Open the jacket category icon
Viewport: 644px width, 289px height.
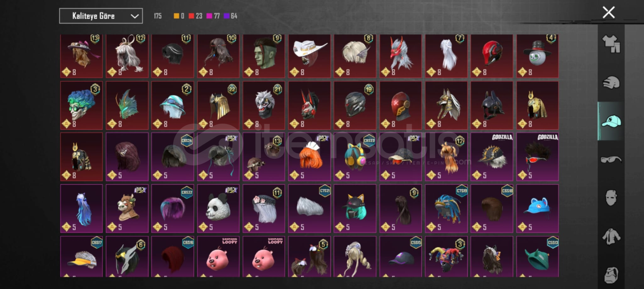coord(611,236)
